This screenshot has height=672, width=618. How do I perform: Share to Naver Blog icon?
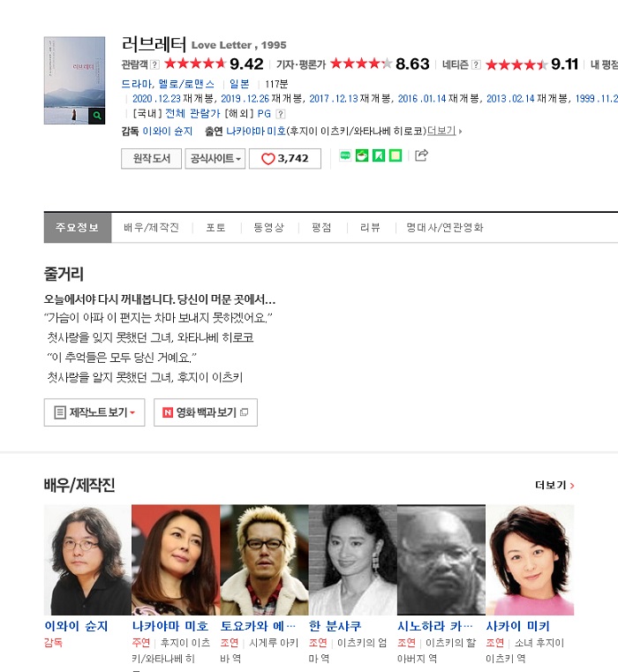[345, 155]
